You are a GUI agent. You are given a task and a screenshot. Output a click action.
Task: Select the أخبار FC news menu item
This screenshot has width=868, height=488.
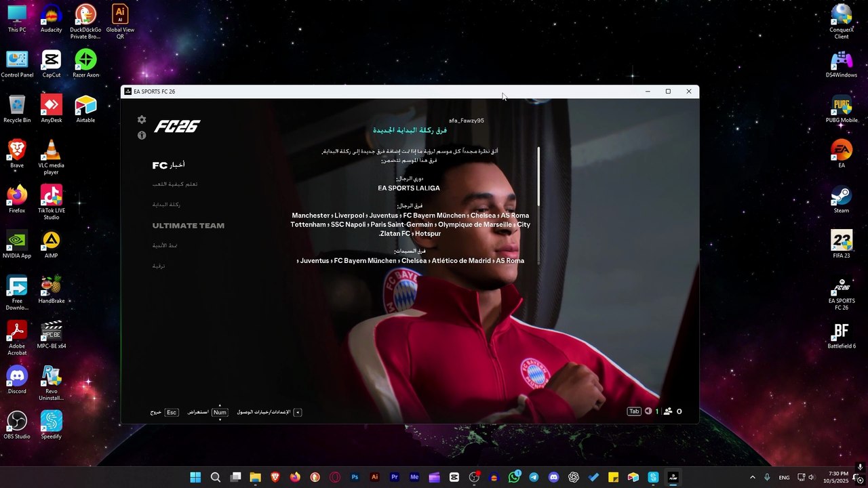click(x=168, y=165)
